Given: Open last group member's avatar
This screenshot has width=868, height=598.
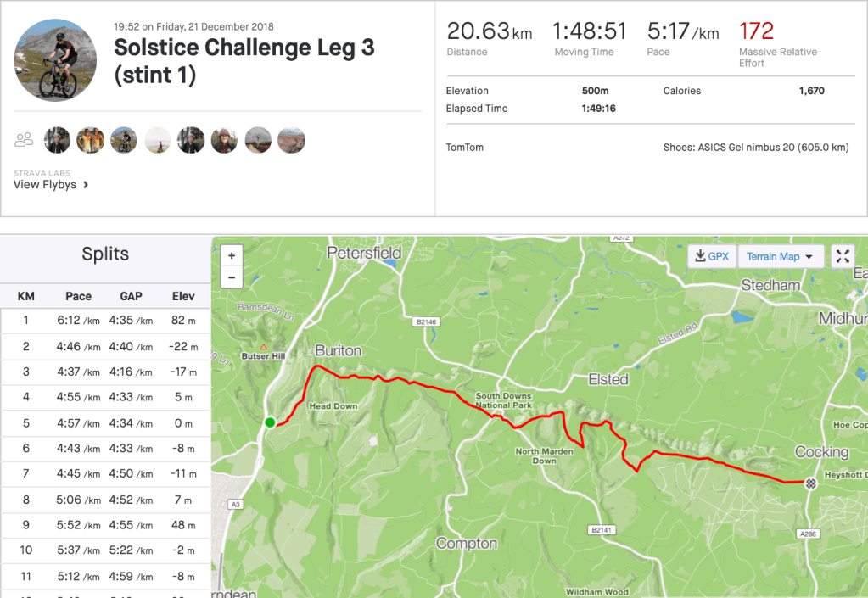Looking at the screenshot, I should coord(290,140).
